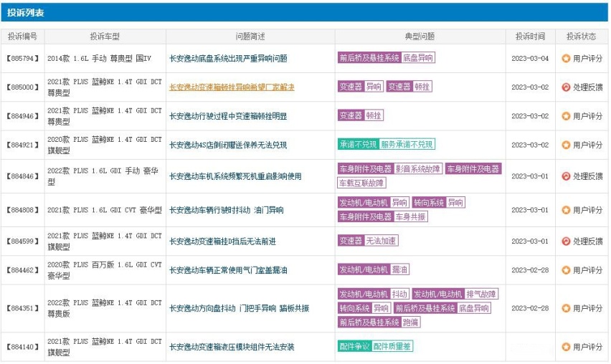611x364 pixels.
Task: Click the 车载互联故障 tag
Action: click(x=361, y=183)
